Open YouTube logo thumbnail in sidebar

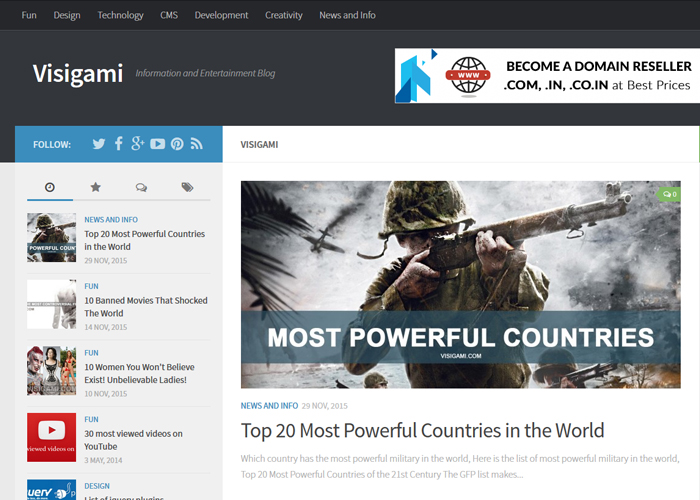click(x=51, y=437)
